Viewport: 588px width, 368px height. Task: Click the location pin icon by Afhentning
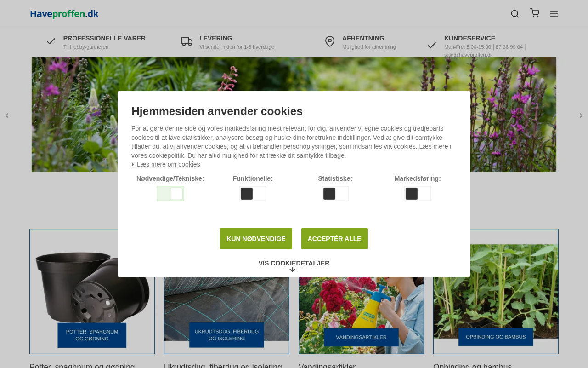[330, 41]
